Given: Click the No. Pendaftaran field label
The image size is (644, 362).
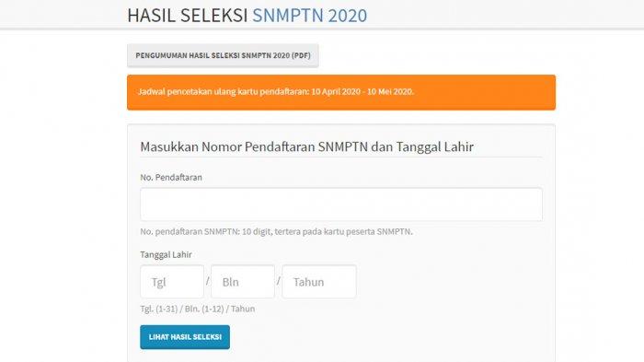Looking at the screenshot, I should (x=171, y=177).
